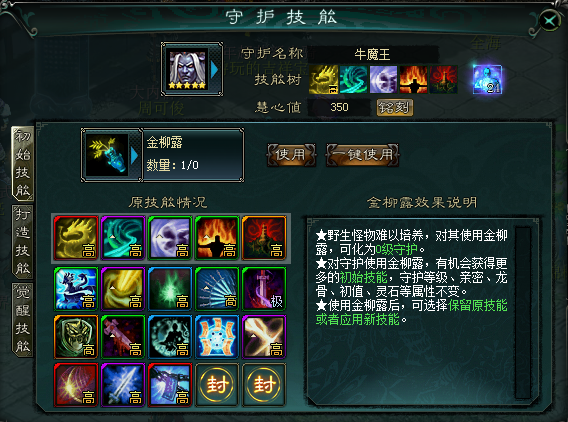This screenshot has height=422, width=568.
Task: Click the 铭刻 button next to 慧心值
Action: pos(394,108)
